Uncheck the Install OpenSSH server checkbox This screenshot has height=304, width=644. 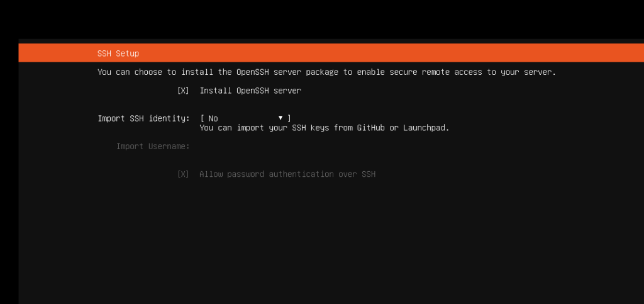pos(183,91)
